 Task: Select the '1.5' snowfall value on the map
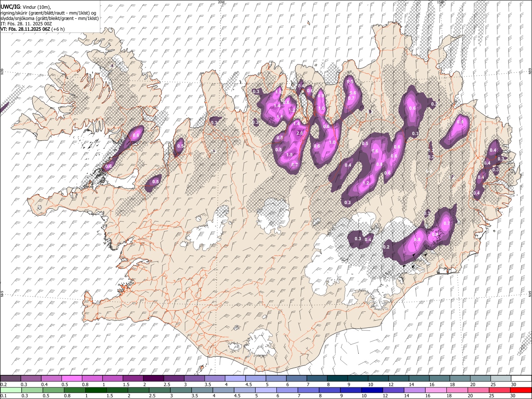click(x=289, y=155)
